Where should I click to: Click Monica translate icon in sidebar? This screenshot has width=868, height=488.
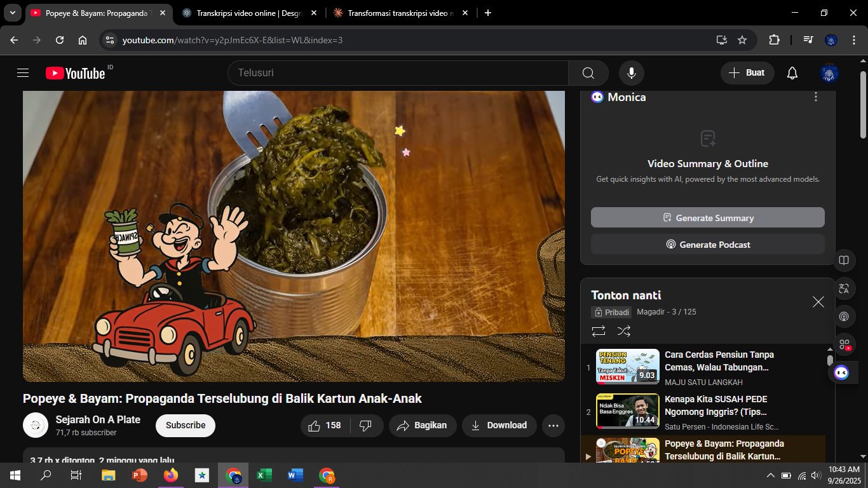(x=844, y=288)
